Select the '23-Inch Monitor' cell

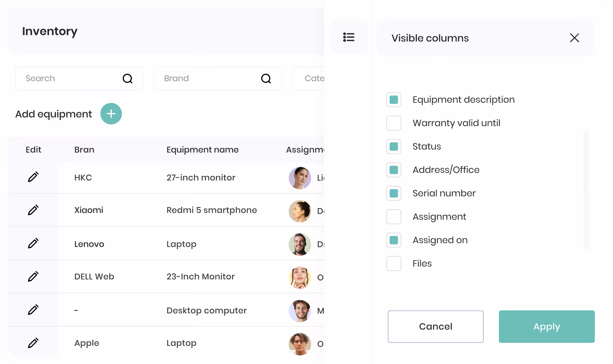(201, 277)
